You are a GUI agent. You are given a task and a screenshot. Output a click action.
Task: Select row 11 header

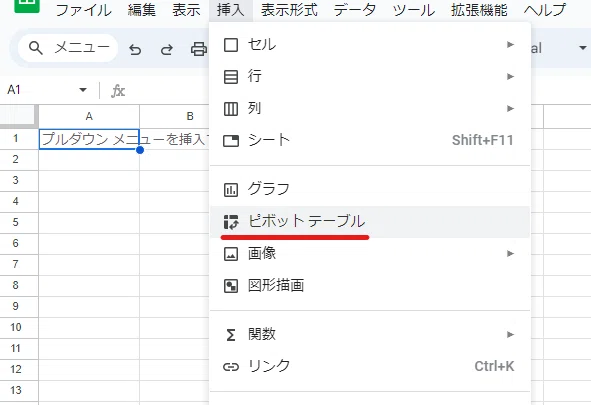19,349
